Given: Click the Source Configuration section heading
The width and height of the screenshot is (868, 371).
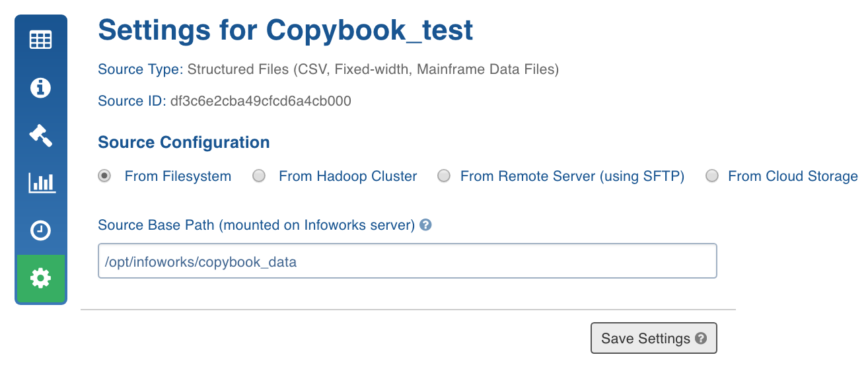Looking at the screenshot, I should pos(184,143).
